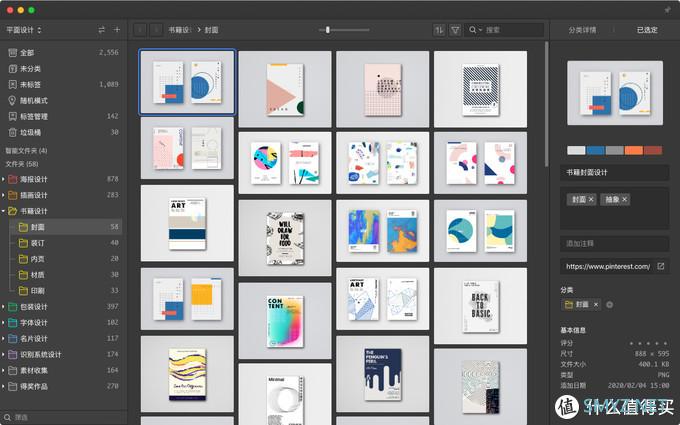This screenshot has width=680, height=425.
Task: Click the 智能文件夹 (4) header
Action: pos(26,151)
